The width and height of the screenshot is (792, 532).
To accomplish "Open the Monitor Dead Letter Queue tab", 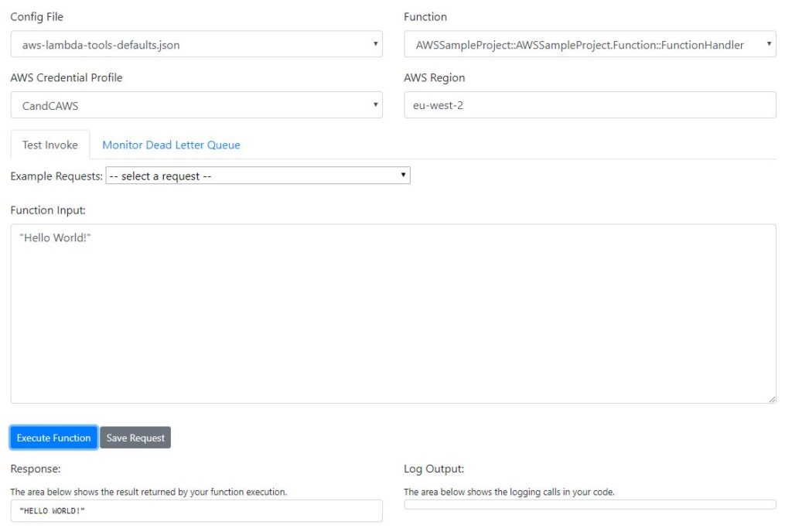I will 171,145.
